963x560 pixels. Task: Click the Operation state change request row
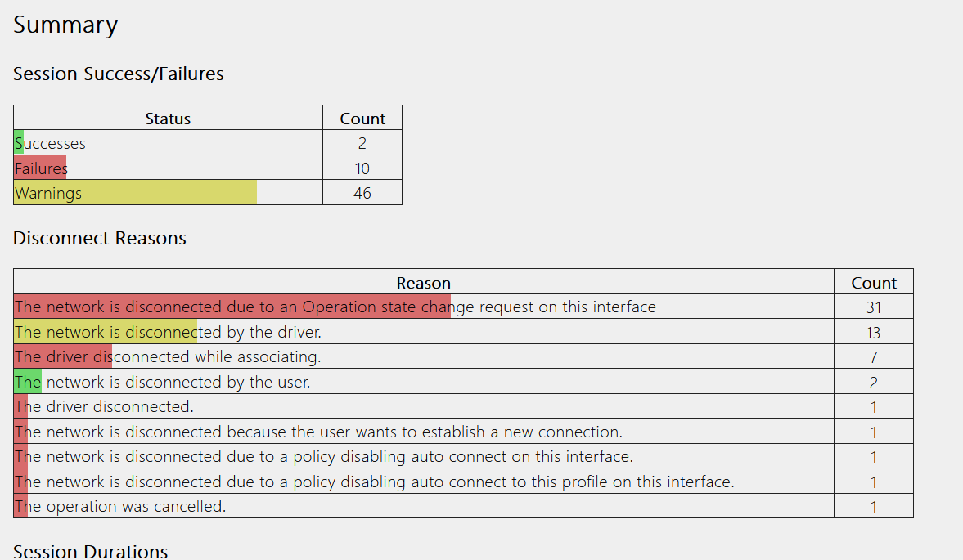[423, 307]
